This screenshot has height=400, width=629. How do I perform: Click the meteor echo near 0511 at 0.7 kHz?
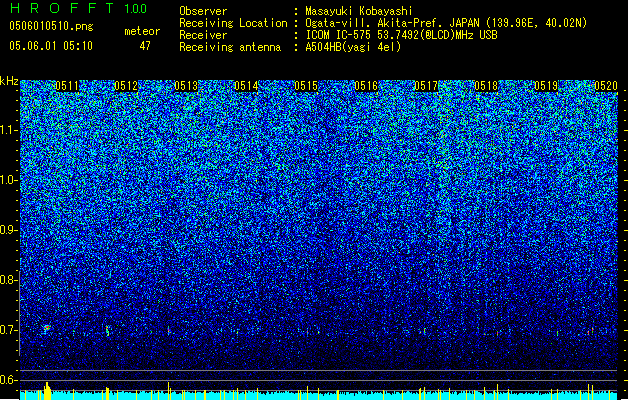tap(47, 329)
